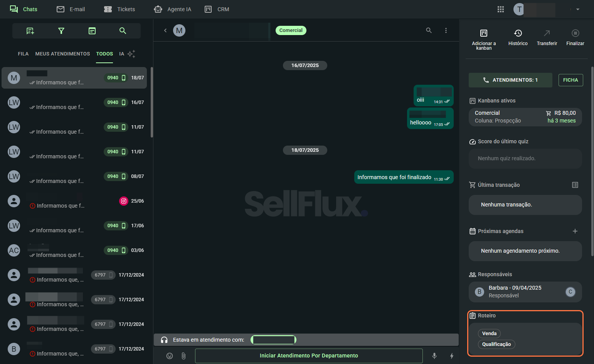Click the Comercial tag
594x364 pixels.
tap(291, 30)
